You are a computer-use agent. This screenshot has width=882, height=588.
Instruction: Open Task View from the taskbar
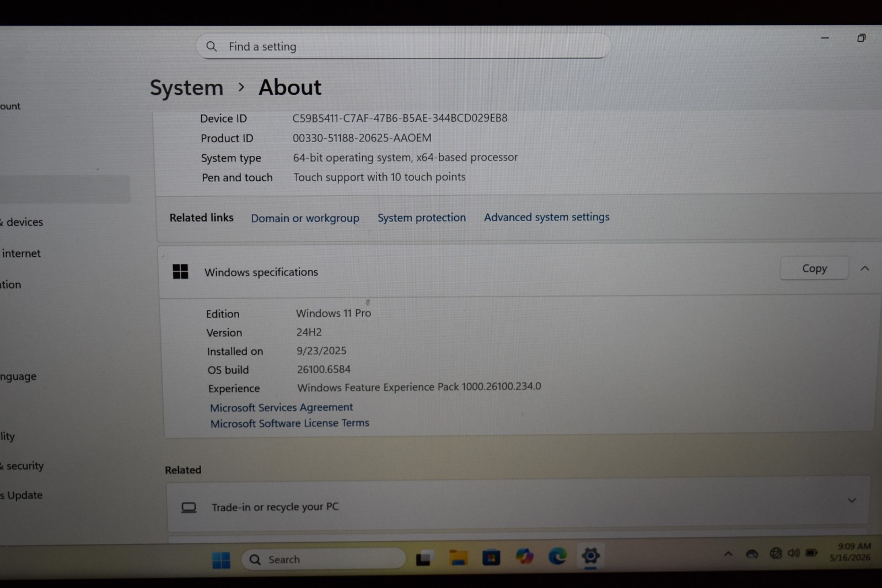pyautogui.click(x=423, y=558)
